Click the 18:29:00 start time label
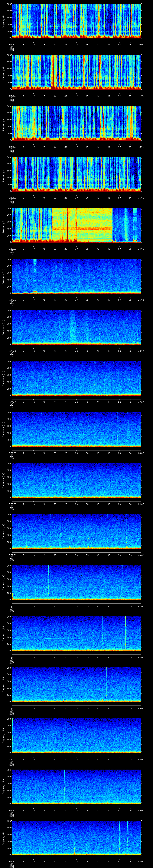Viewport: 153px width, 868px height. pos(12,44)
